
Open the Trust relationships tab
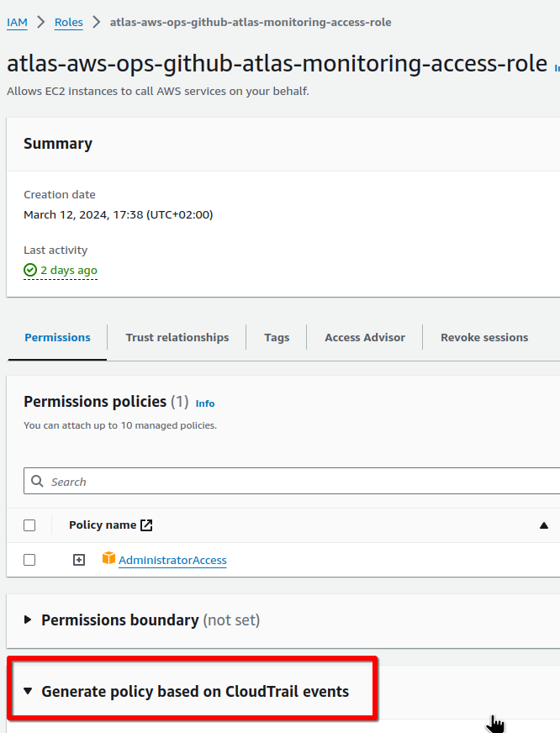pos(177,338)
